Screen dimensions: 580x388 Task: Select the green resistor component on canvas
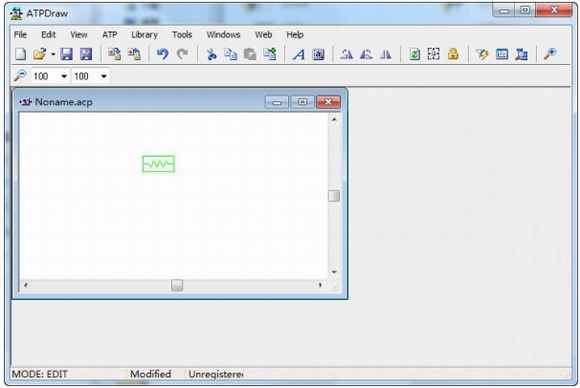coord(158,163)
